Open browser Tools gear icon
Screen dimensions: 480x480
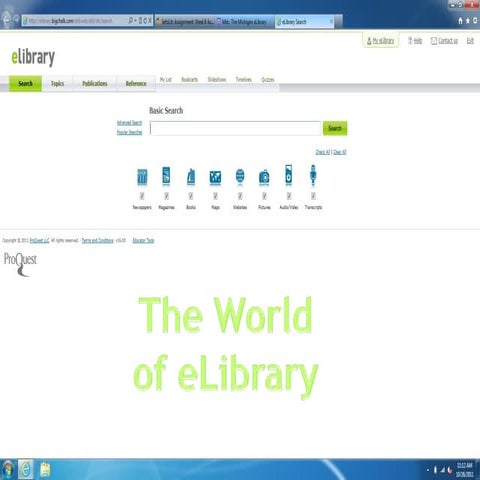pos(475,21)
